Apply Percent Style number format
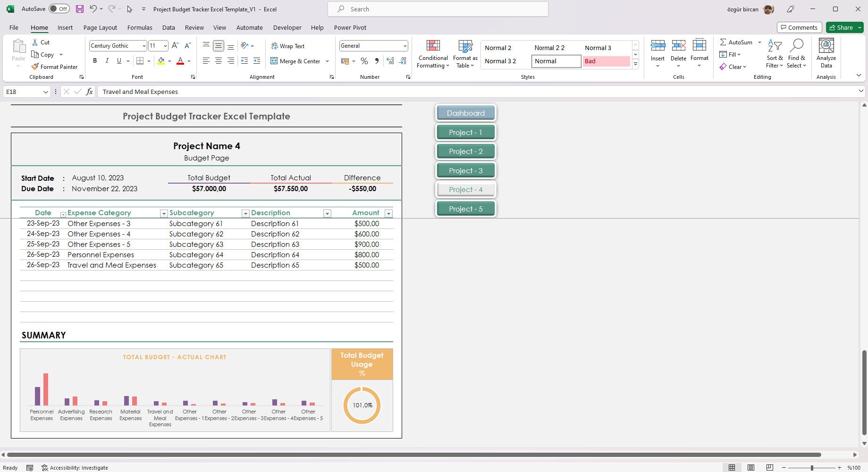 coord(364,61)
